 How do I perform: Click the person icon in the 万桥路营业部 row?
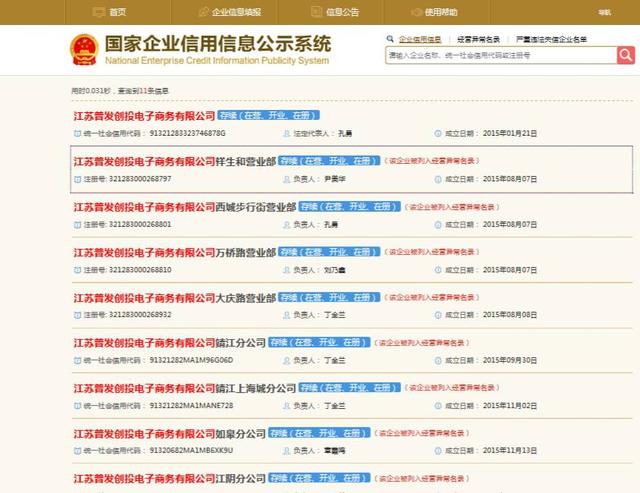287,270
